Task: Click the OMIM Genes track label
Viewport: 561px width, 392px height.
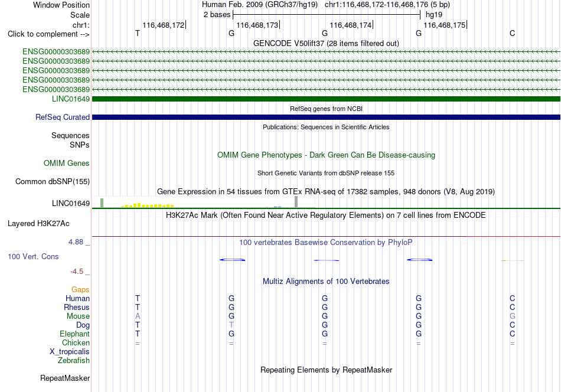Action: (67, 163)
